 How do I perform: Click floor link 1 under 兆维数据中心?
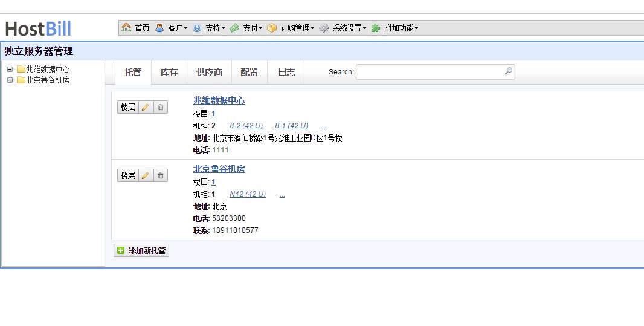tap(214, 114)
